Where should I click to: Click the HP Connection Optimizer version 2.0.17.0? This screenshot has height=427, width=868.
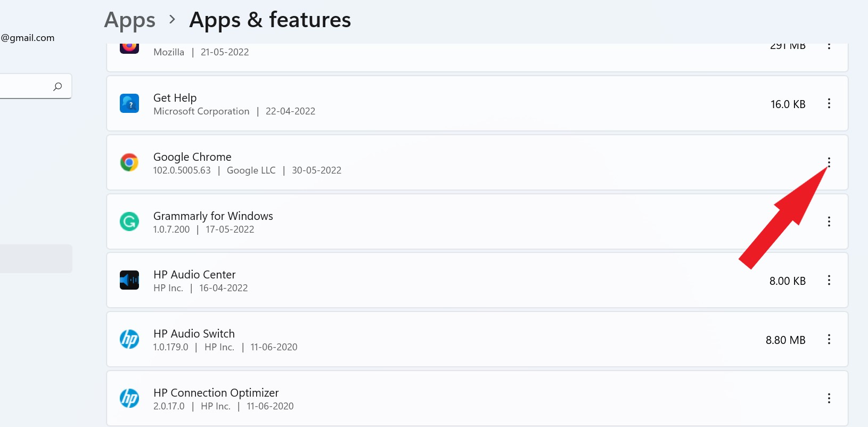coord(169,406)
